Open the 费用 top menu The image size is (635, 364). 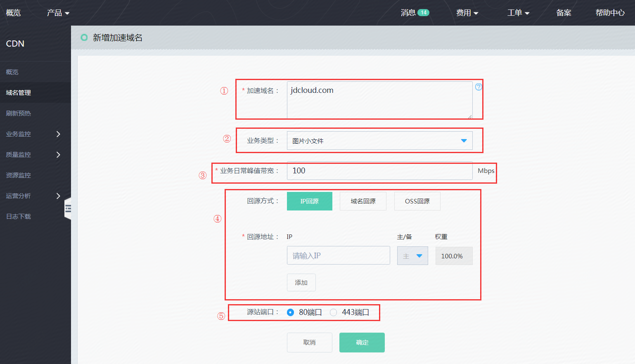[x=467, y=13]
